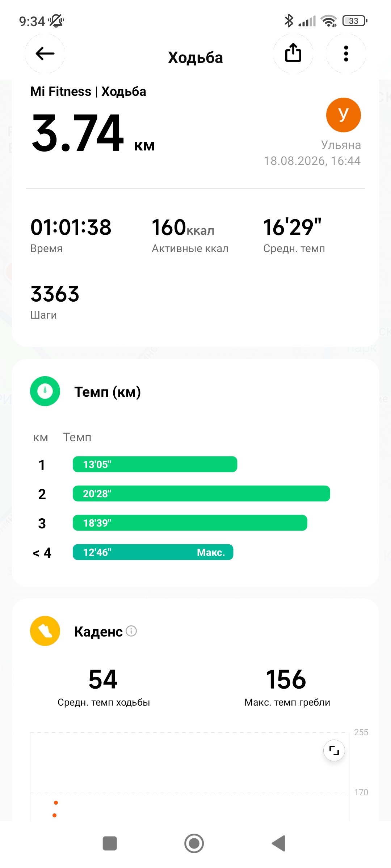Tap the back arrow button

(45, 54)
